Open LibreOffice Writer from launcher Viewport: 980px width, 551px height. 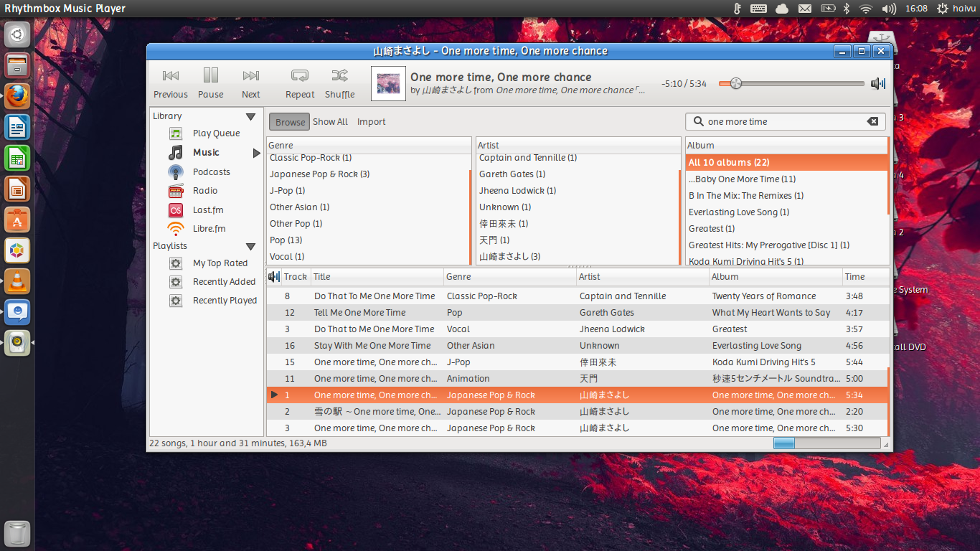coord(17,128)
